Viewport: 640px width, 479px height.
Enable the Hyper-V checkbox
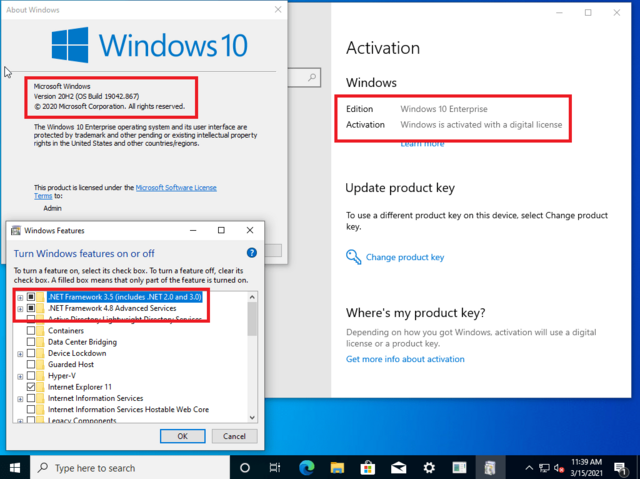pos(31,375)
